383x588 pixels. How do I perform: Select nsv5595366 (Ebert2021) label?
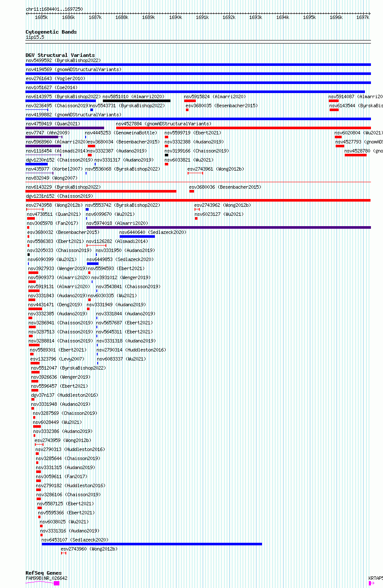coord(66,513)
